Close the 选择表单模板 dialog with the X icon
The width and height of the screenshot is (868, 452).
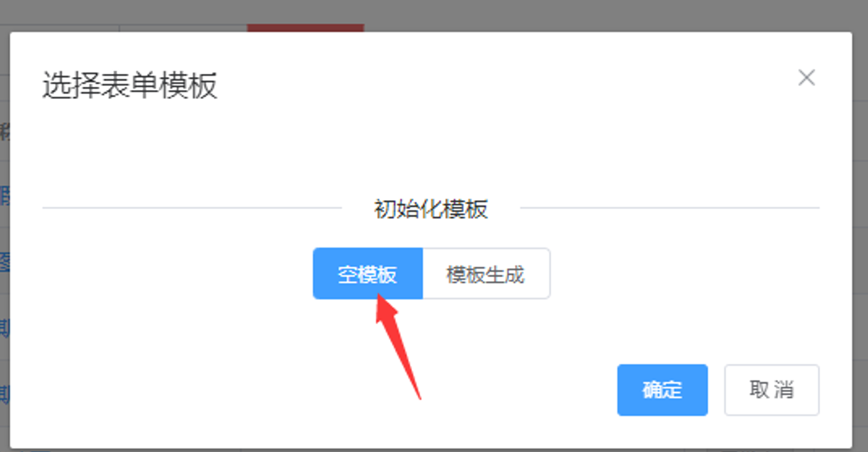coord(806,78)
